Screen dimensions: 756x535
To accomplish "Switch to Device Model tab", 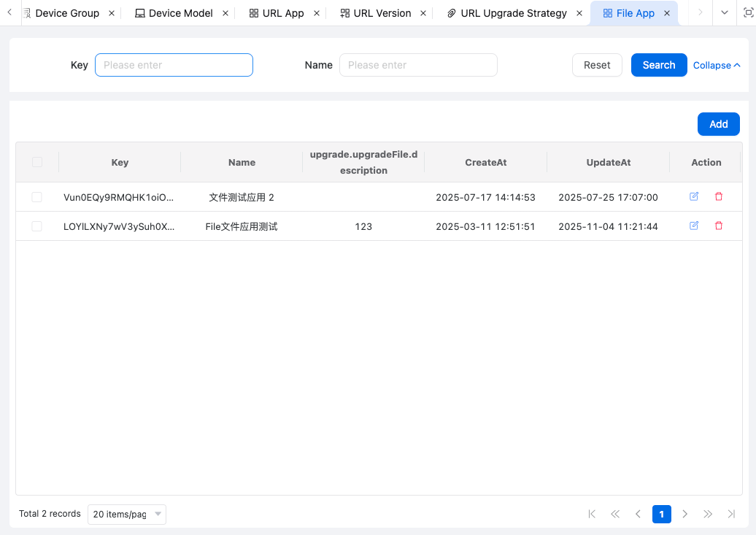I will click(180, 13).
